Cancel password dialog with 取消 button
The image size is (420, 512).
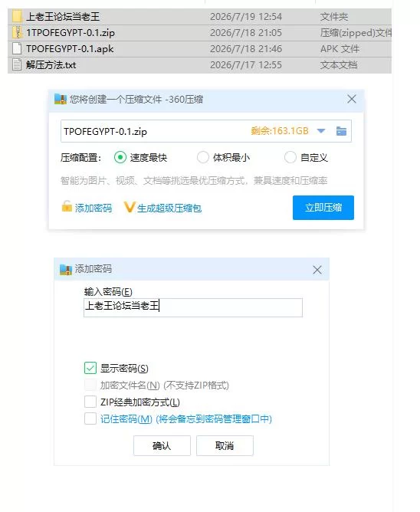click(225, 445)
